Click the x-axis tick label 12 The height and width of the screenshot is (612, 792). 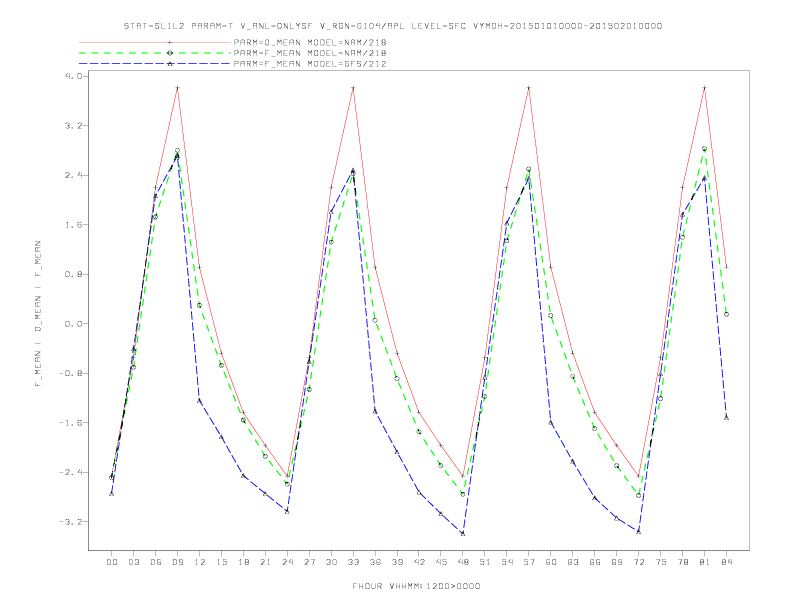[200, 562]
